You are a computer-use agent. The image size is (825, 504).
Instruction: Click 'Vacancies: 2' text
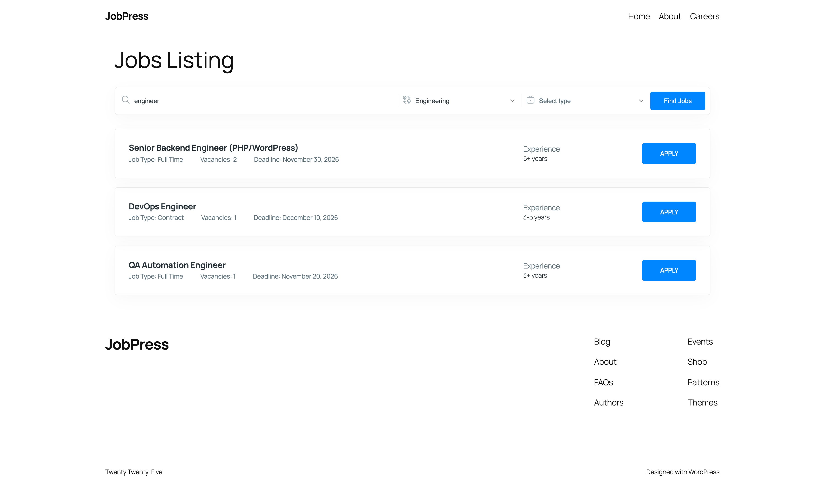(218, 160)
